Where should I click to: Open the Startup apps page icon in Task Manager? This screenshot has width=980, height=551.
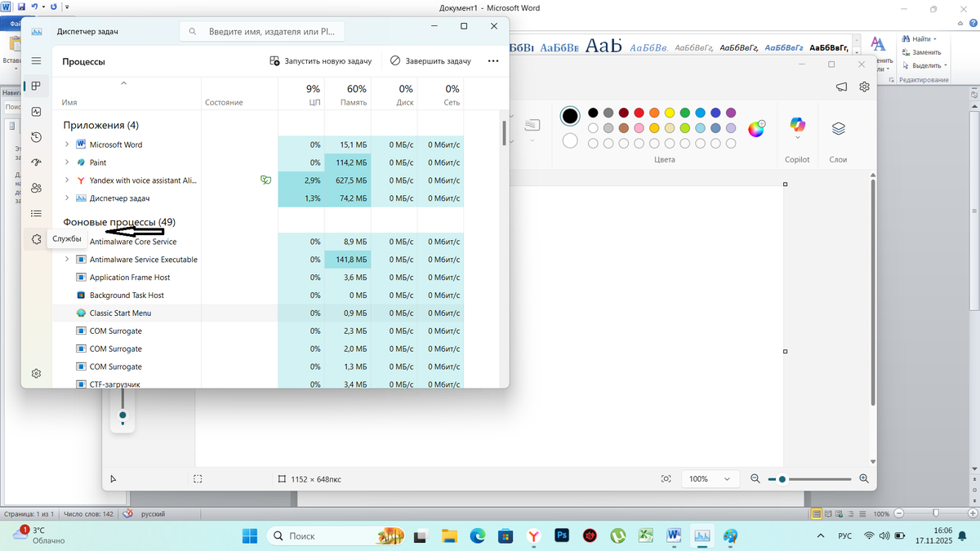tap(36, 162)
